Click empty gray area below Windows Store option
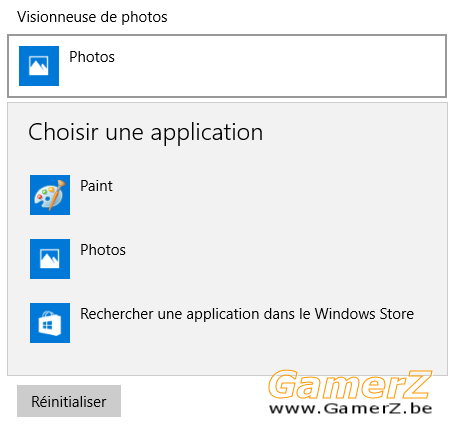 [227, 360]
